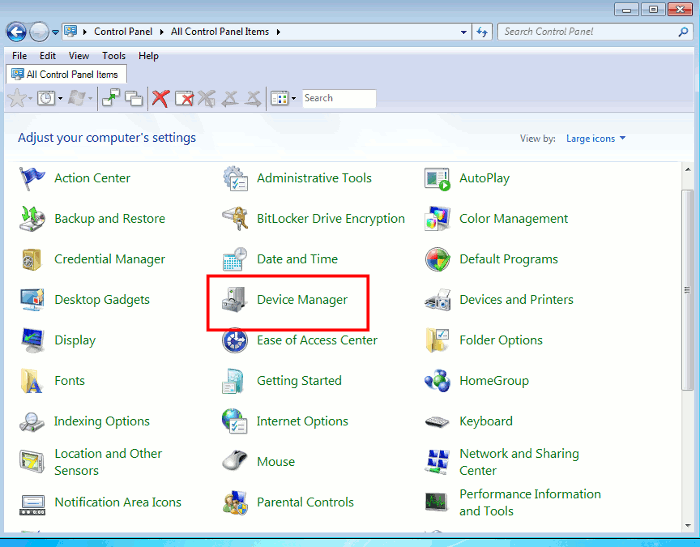Open the File menu
The image size is (700, 547).
tap(19, 56)
